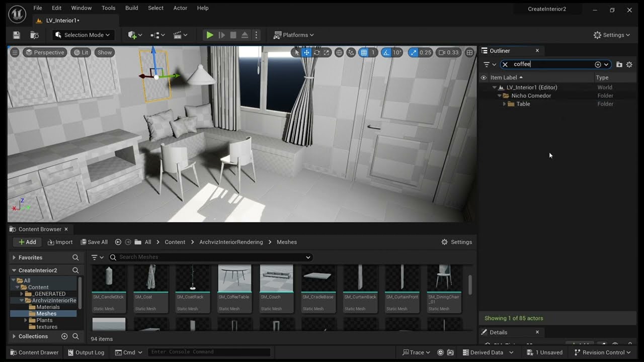Open the Window menu
This screenshot has width=644, height=362.
pyautogui.click(x=82, y=8)
